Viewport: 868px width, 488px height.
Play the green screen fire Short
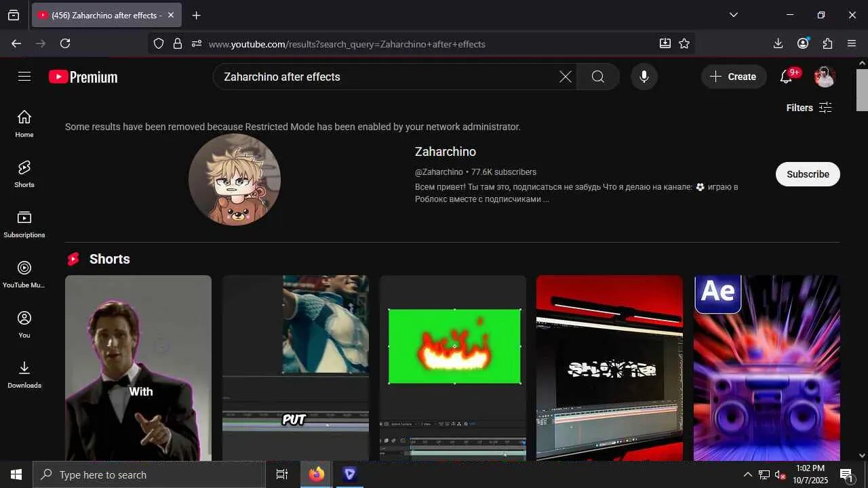pos(453,368)
